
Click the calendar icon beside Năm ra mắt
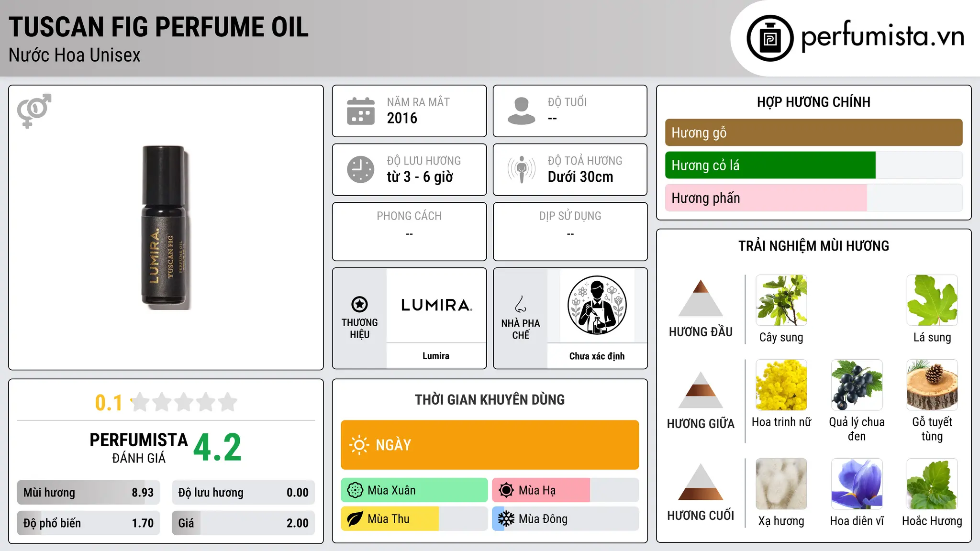pos(361,111)
